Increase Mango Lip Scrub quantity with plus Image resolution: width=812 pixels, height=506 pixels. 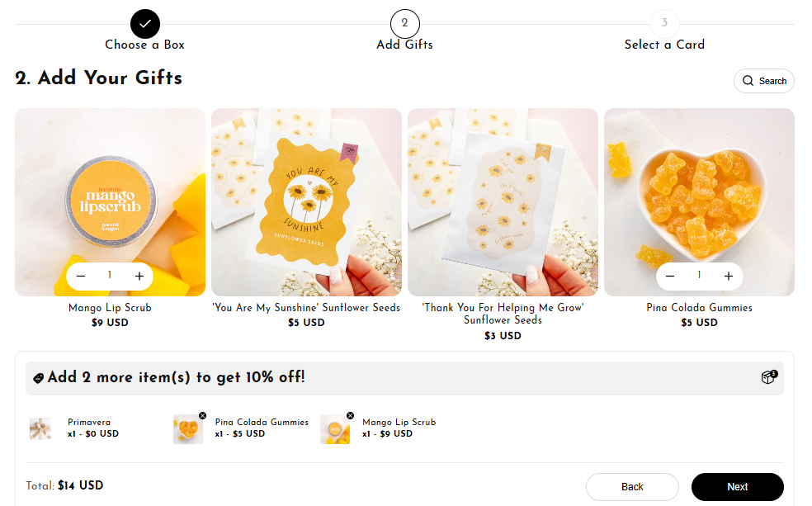click(139, 277)
